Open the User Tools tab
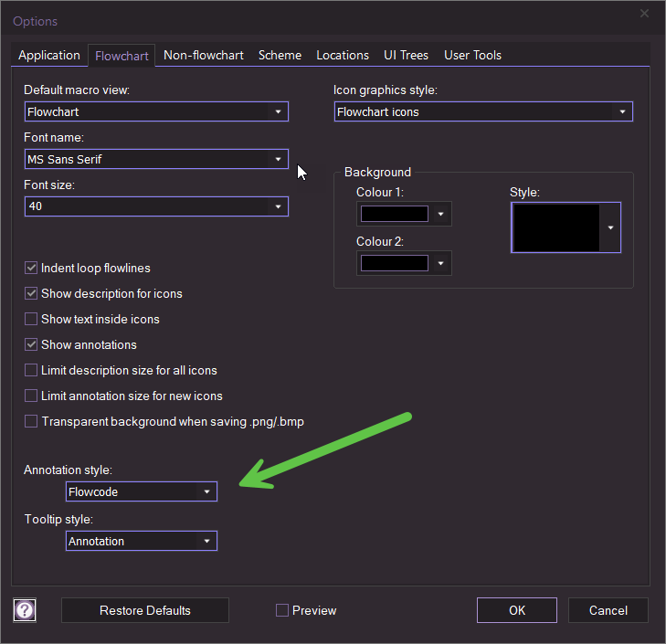This screenshot has height=644, width=666. pyautogui.click(x=472, y=55)
